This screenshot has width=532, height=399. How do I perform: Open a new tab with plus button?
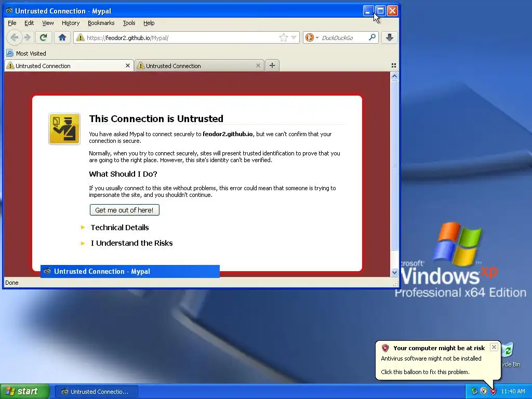(x=272, y=65)
